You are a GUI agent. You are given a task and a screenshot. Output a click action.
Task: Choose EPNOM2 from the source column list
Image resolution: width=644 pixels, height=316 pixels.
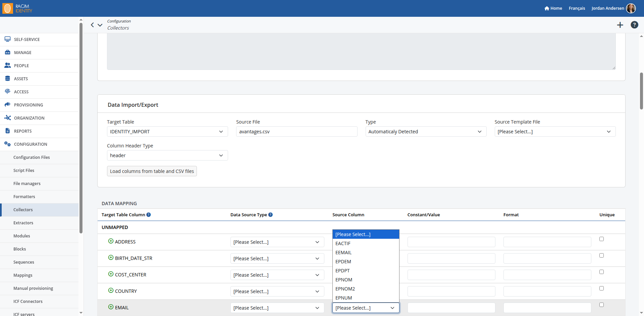click(x=366, y=289)
